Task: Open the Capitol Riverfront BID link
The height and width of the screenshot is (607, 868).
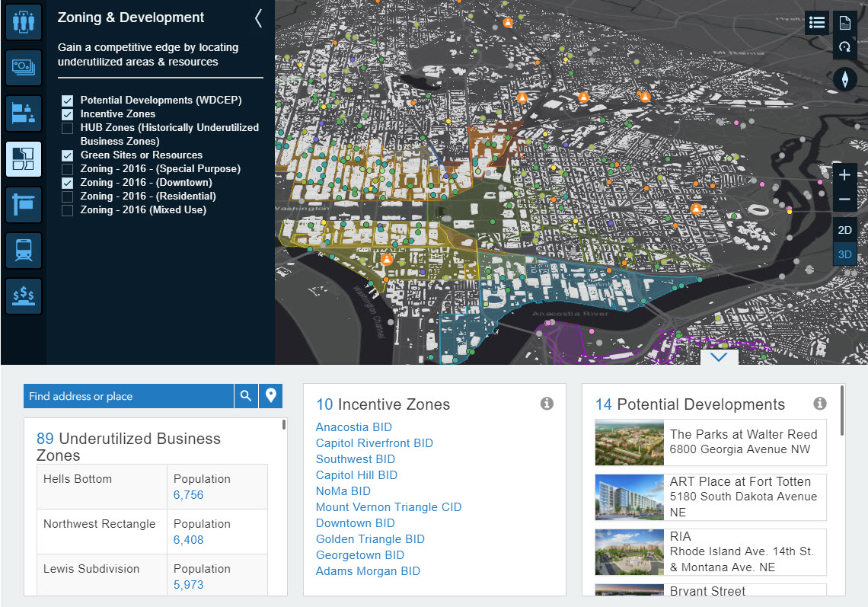Action: click(x=374, y=443)
